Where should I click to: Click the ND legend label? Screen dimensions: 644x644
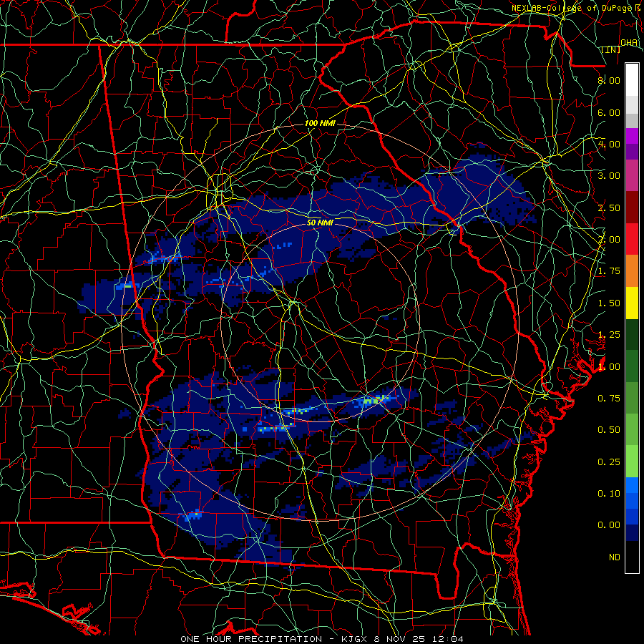click(x=615, y=557)
